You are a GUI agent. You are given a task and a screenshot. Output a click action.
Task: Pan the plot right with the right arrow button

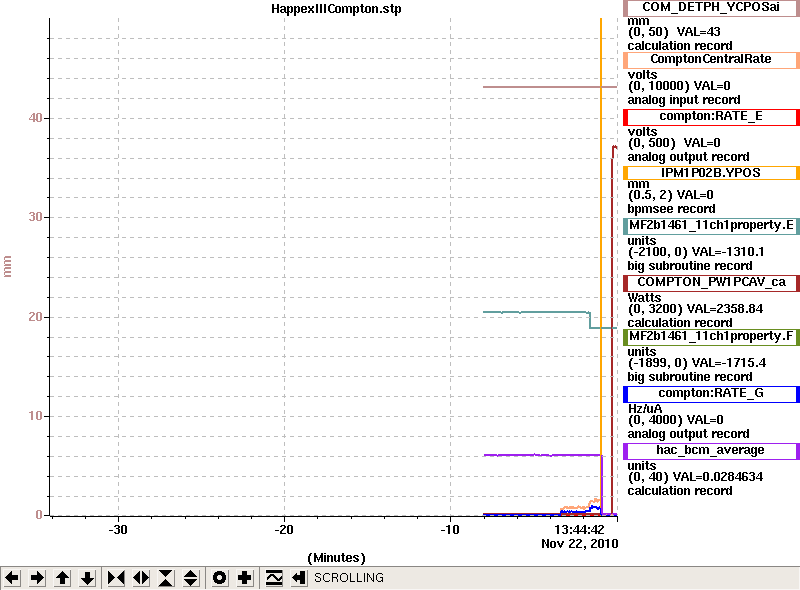[x=37, y=578]
